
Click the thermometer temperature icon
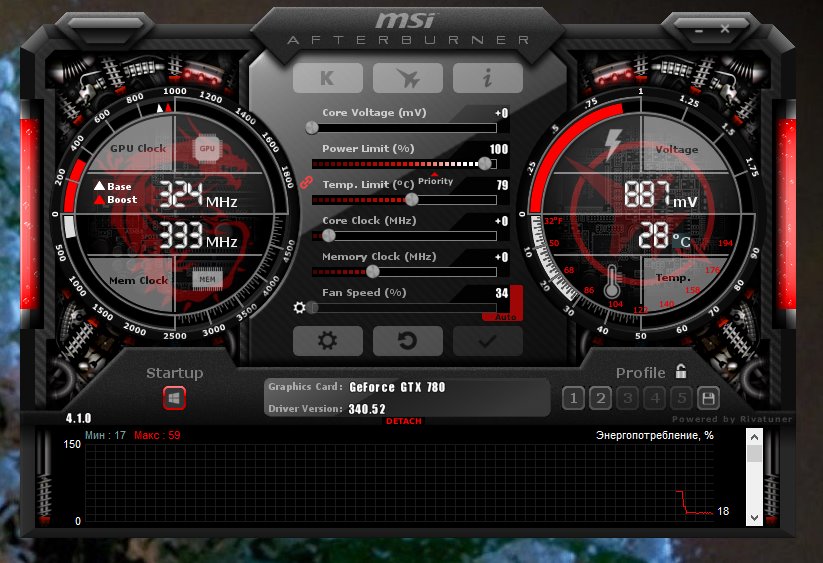click(x=612, y=281)
